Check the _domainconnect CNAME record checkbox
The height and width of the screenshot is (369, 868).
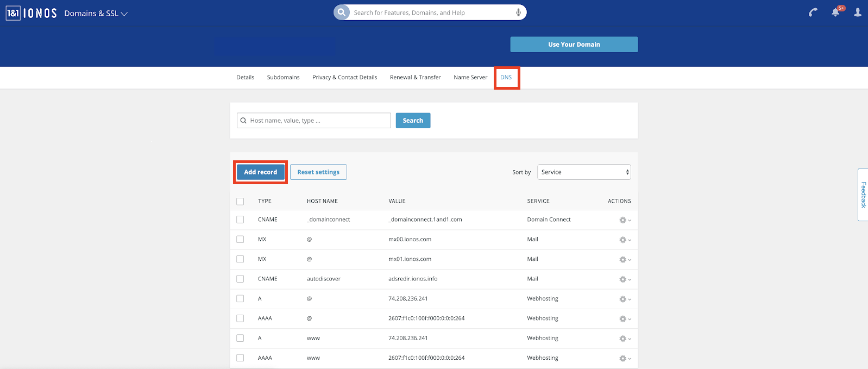coord(240,220)
